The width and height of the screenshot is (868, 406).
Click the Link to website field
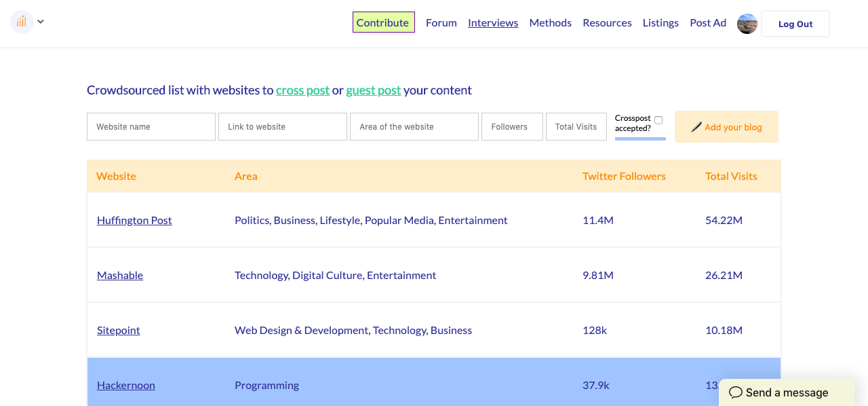coord(283,127)
